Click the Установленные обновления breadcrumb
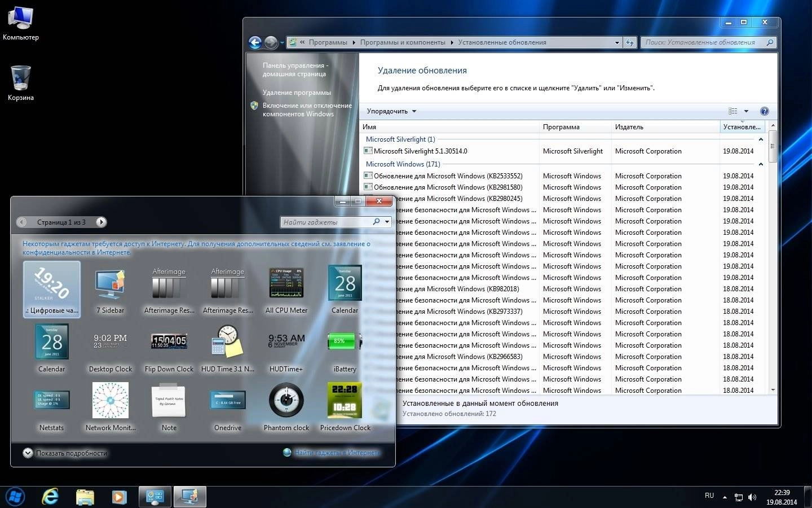 [x=502, y=42]
